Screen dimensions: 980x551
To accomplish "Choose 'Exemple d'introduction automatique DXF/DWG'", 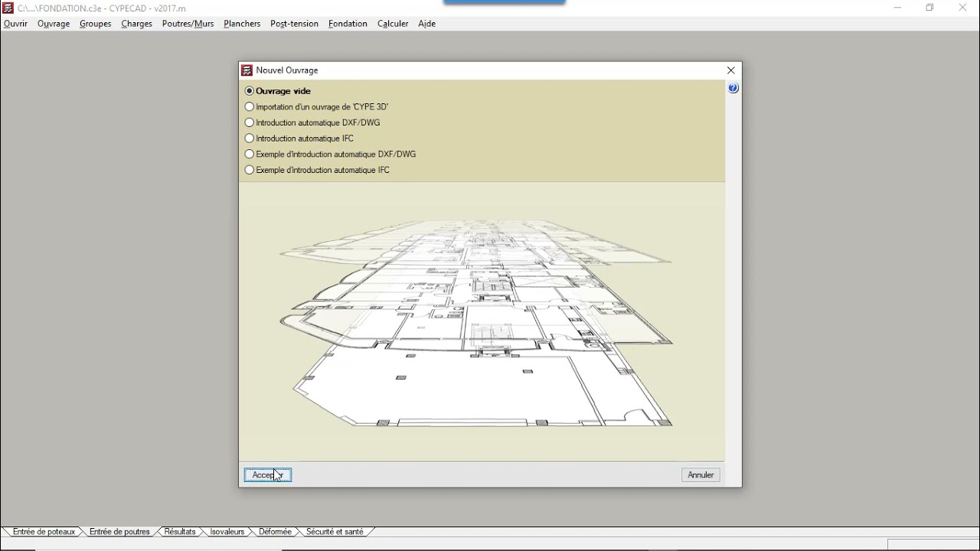I will click(x=331, y=155).
